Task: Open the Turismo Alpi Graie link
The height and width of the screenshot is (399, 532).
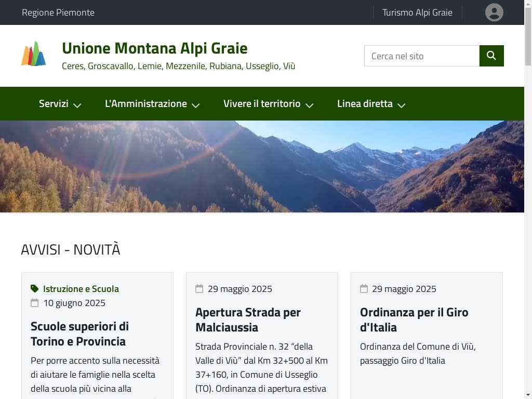Action: 417,12
